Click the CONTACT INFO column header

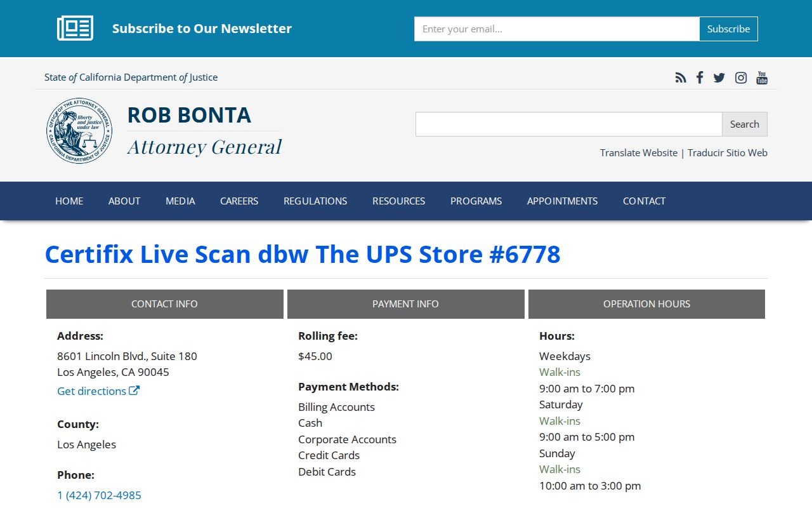coord(164,304)
